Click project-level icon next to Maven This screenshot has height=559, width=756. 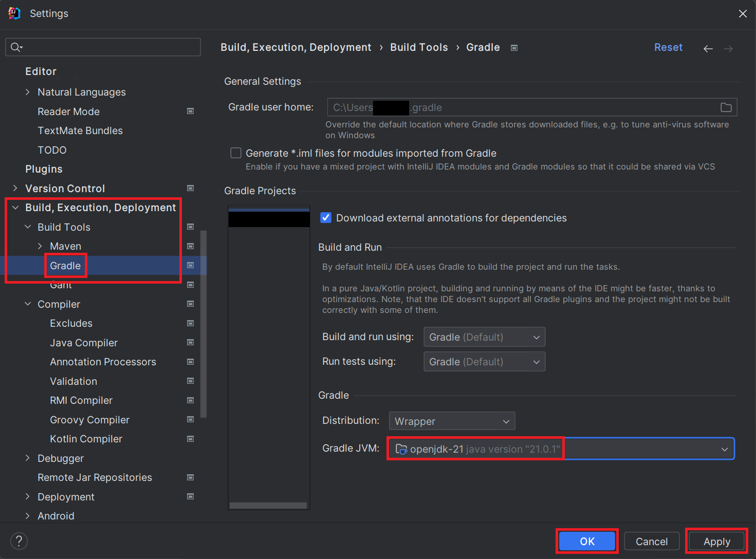coord(191,246)
